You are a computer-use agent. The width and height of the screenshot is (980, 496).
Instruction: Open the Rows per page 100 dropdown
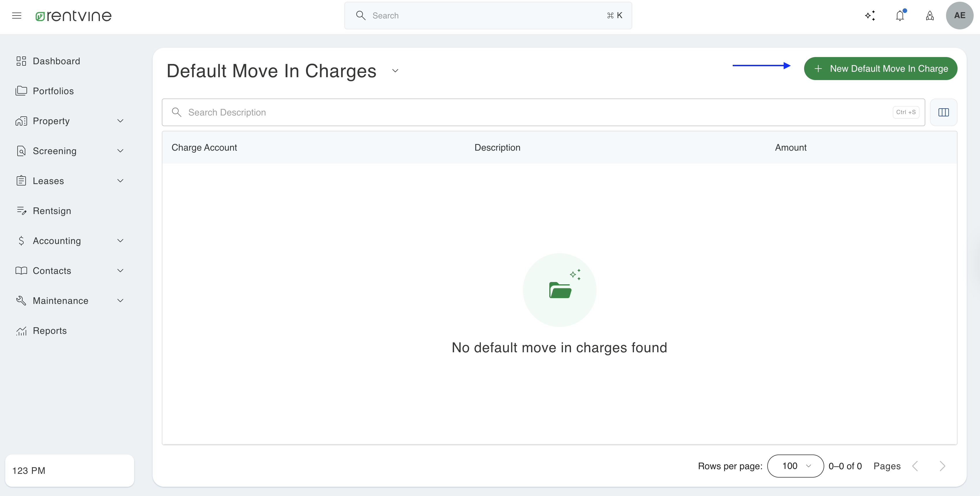795,466
